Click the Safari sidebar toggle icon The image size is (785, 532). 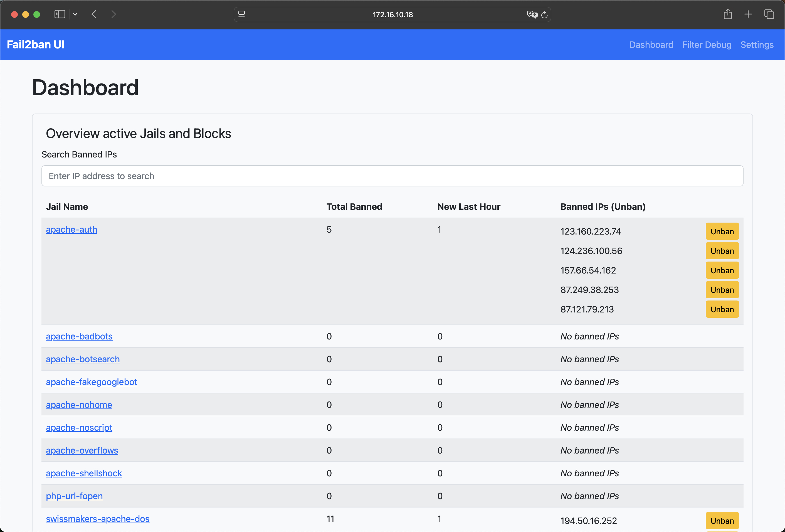coord(60,14)
